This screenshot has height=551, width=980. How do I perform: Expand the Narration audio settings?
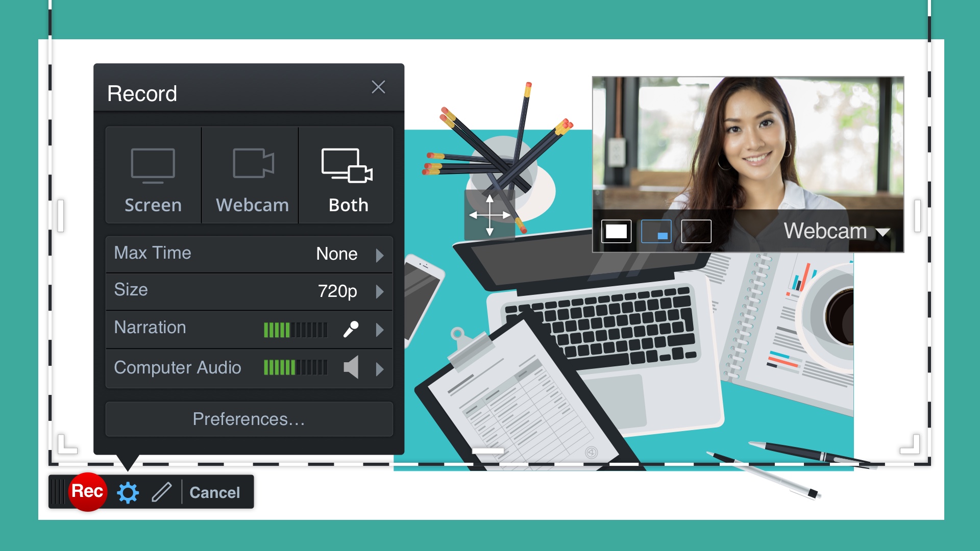coord(379,328)
